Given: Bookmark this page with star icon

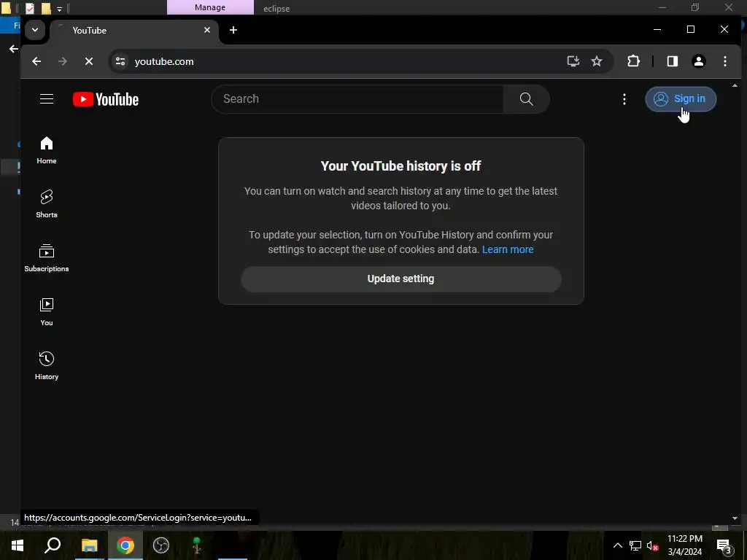Looking at the screenshot, I should point(597,61).
